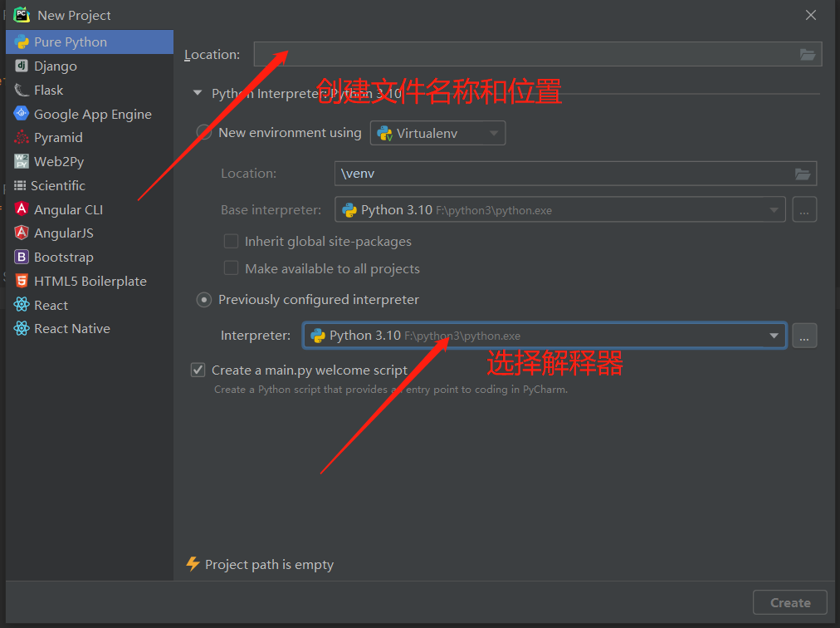Viewport: 840px width, 628px height.
Task: Select Previously configured interpreter radio button
Action: [x=204, y=299]
